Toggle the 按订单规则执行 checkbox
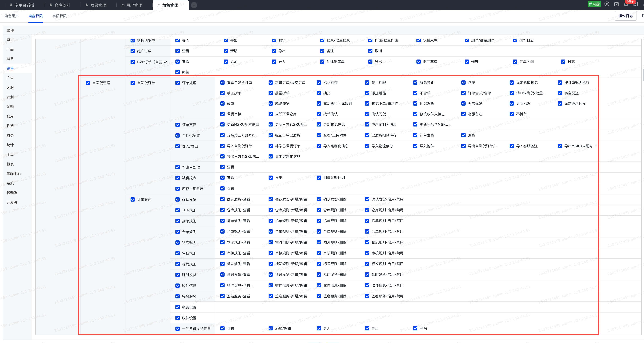This screenshot has height=343, width=644. pyautogui.click(x=560, y=83)
